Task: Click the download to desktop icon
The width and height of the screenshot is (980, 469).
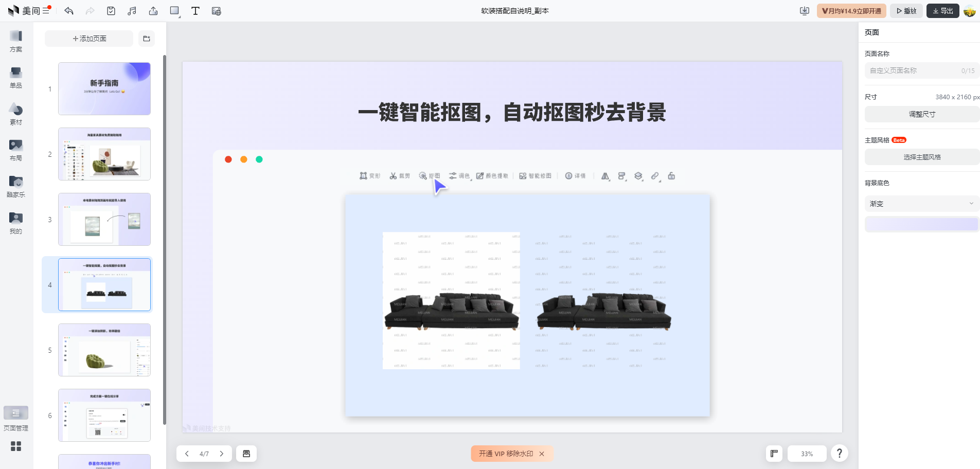Action: tap(805, 11)
